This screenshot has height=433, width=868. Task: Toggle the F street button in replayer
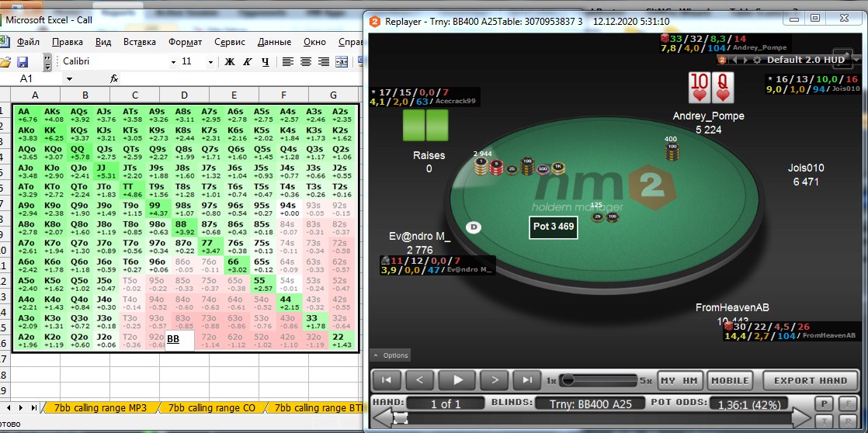tap(848, 404)
